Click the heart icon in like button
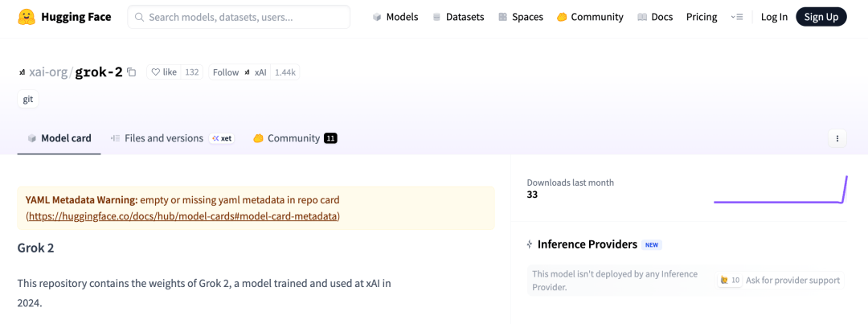The height and width of the screenshot is (324, 868). tap(156, 72)
